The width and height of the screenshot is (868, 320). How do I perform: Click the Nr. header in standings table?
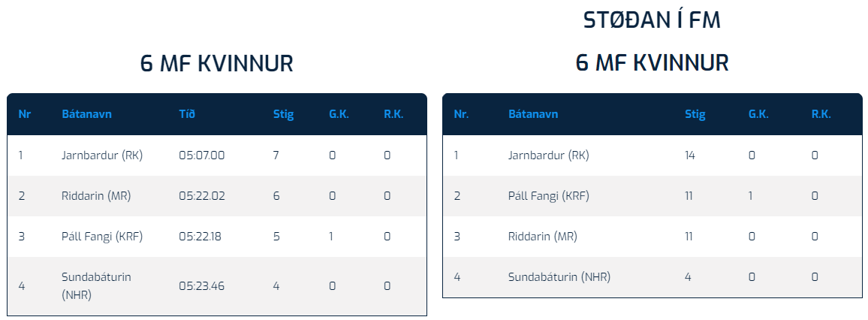tap(461, 115)
